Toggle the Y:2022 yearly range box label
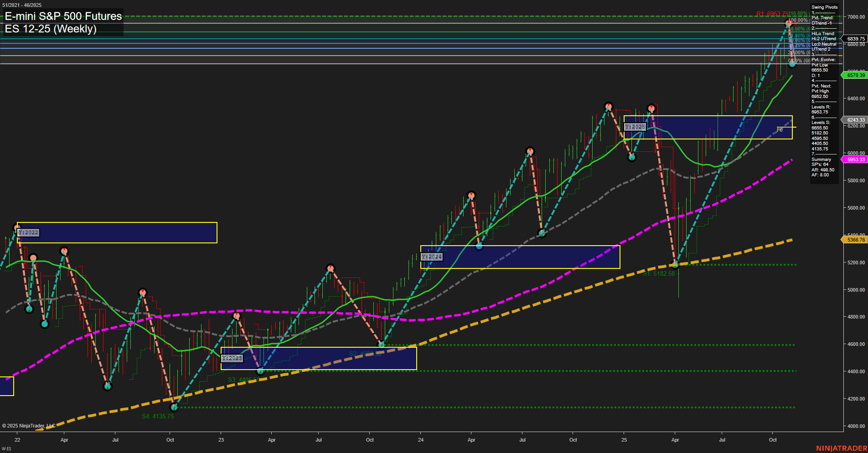The height and width of the screenshot is (453, 868). click(28, 232)
